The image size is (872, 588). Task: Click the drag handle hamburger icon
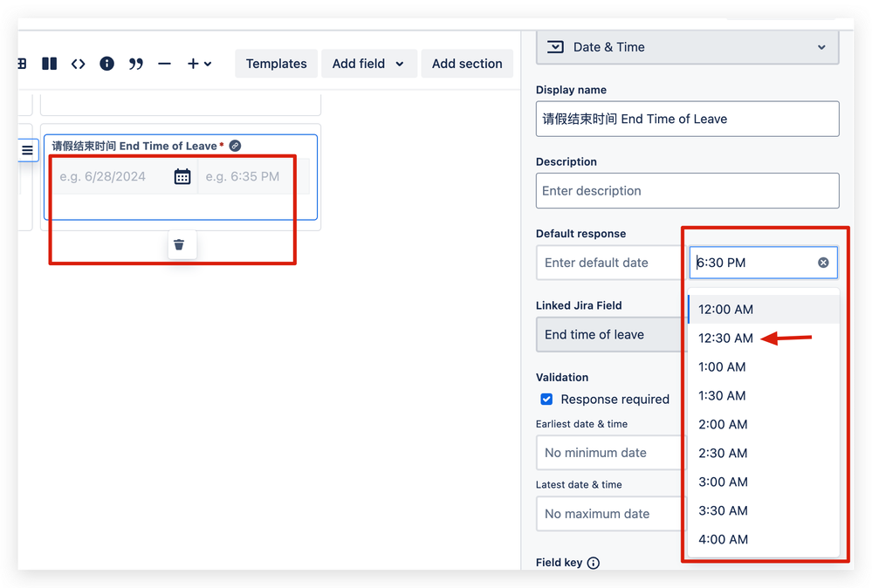pyautogui.click(x=27, y=150)
